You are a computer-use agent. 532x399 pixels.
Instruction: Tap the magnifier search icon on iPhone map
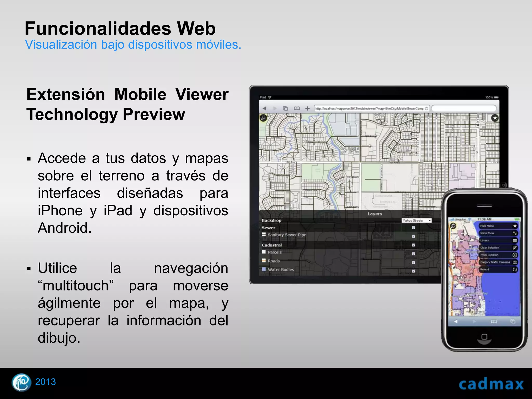click(453, 226)
